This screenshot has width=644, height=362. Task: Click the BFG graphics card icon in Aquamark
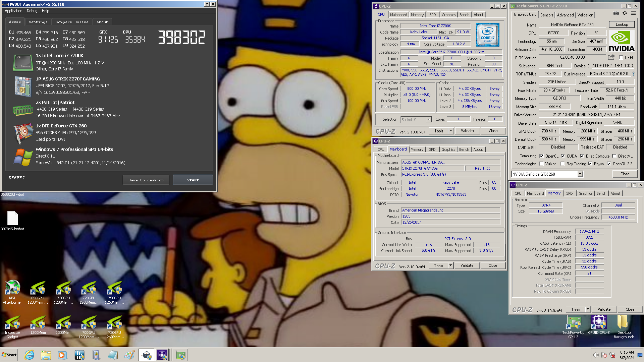coord(23,134)
